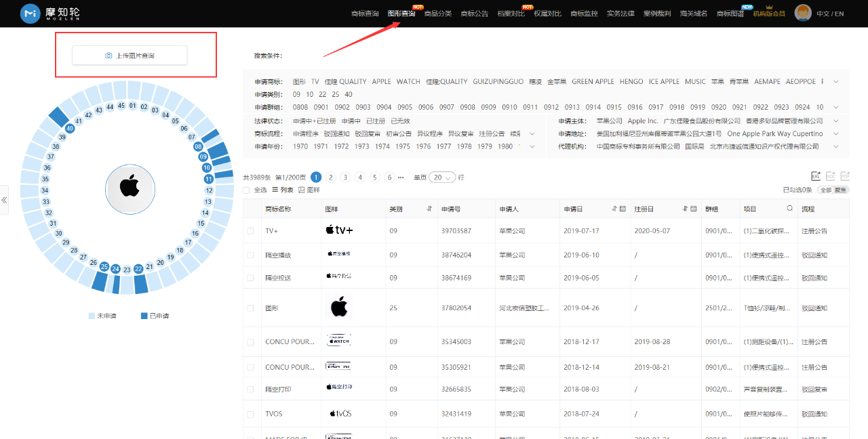The width and height of the screenshot is (868, 439).
Task: Check the TV+ row checkbox
Action: tap(250, 231)
